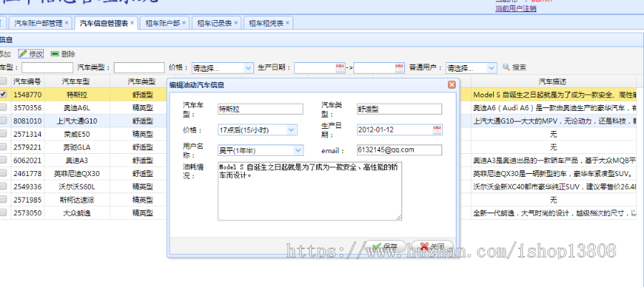
Task: Sort by the 汽车类型 column header
Action: (142, 82)
